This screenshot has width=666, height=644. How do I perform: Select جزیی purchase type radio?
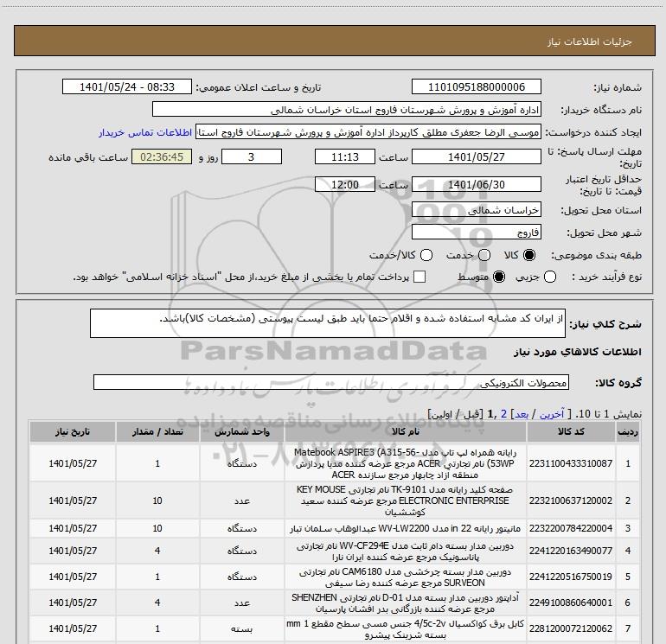point(549,277)
